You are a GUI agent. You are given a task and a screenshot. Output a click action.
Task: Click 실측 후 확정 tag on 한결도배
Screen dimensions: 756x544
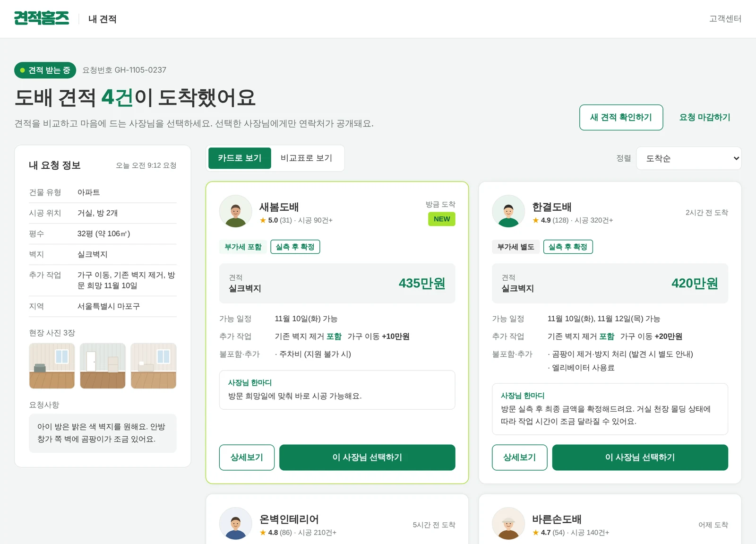pos(568,247)
